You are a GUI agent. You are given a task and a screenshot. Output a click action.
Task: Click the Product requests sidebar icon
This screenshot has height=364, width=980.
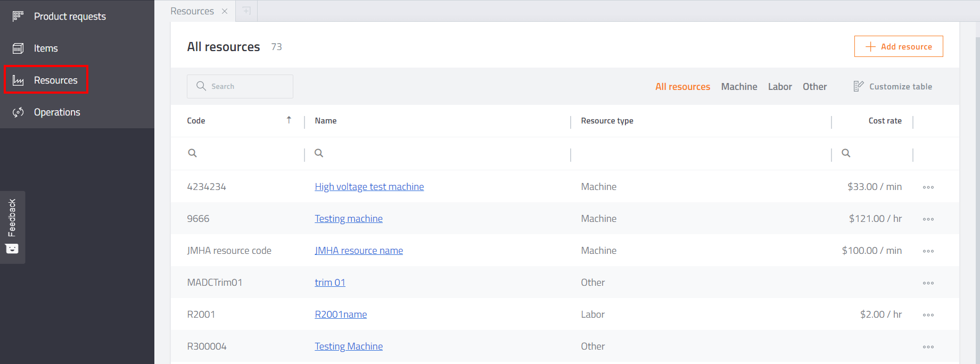pyautogui.click(x=18, y=16)
